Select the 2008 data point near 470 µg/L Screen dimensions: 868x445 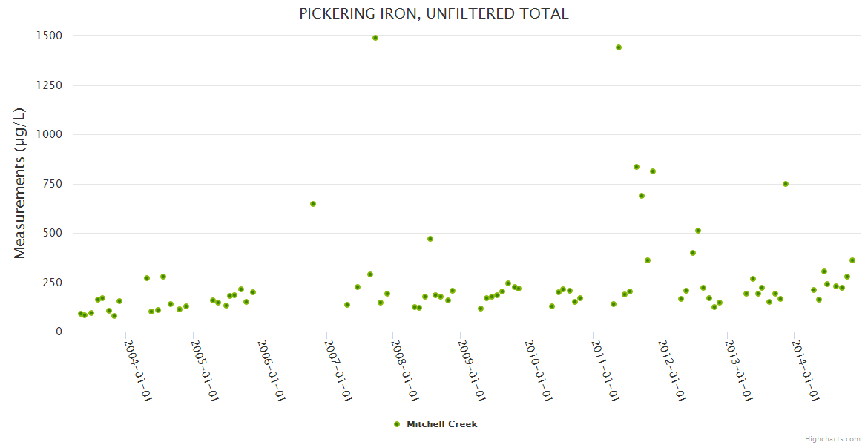(x=430, y=239)
